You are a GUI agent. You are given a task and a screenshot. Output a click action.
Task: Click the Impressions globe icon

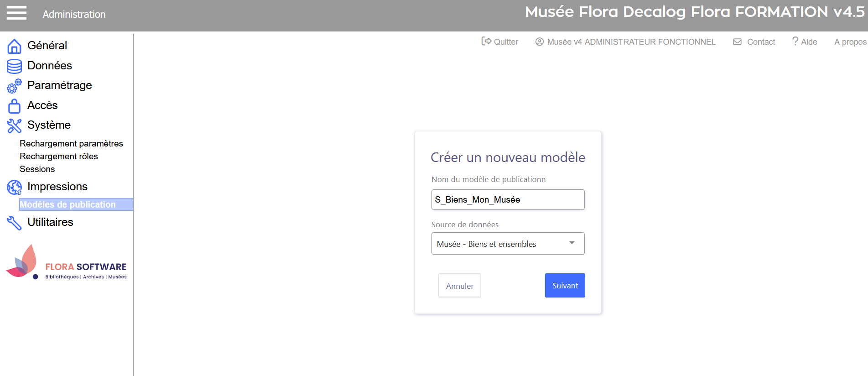(14, 187)
